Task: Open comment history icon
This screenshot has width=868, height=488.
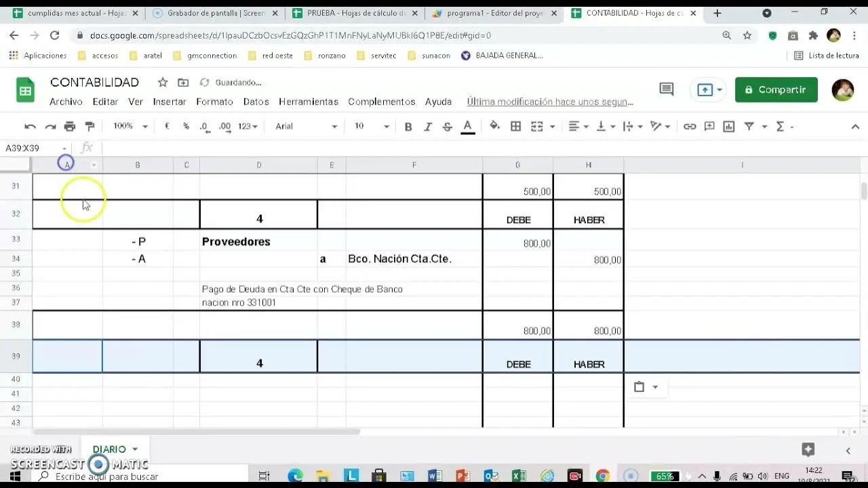Action: pyautogui.click(x=666, y=89)
